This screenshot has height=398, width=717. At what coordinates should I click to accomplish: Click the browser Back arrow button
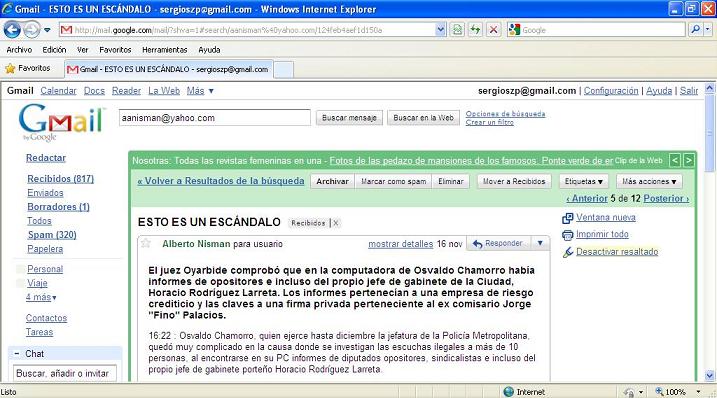click(12, 30)
